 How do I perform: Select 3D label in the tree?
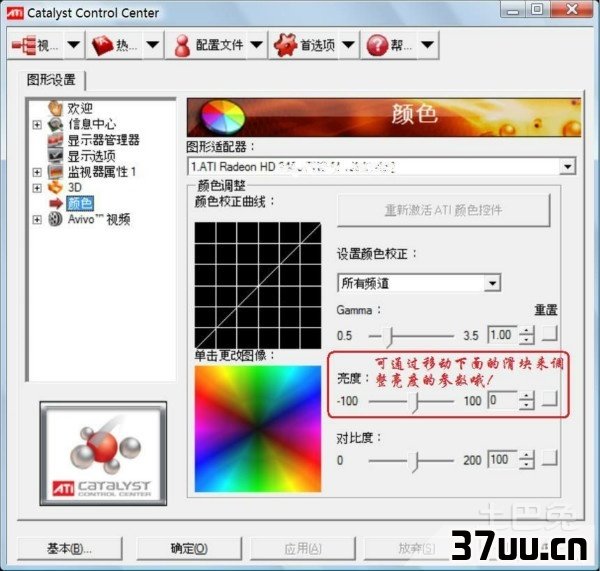[x=75, y=188]
